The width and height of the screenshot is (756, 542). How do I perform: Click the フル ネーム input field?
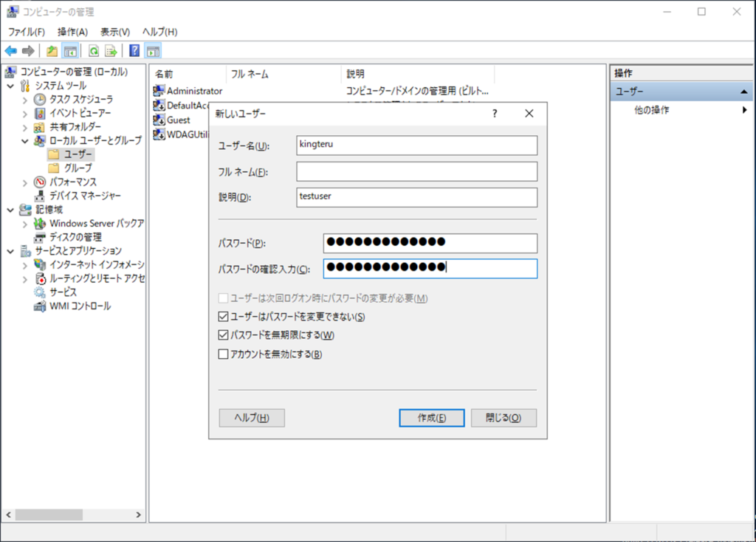coord(416,171)
